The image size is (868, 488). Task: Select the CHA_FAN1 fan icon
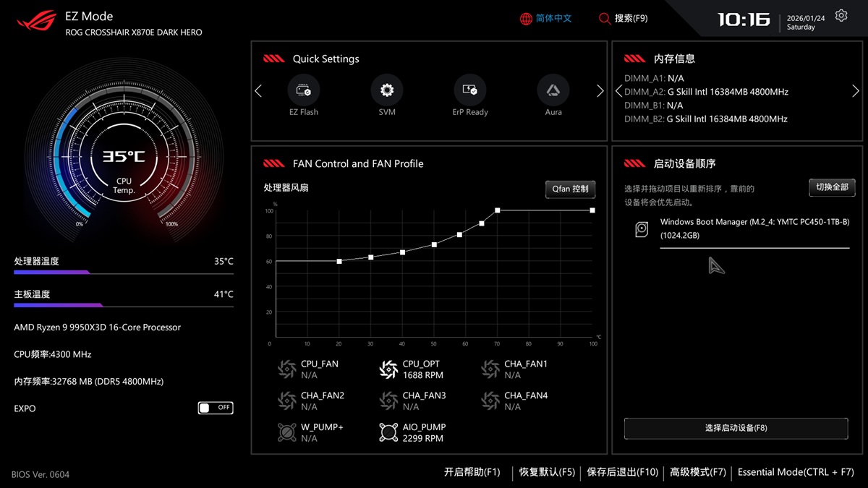tap(490, 369)
